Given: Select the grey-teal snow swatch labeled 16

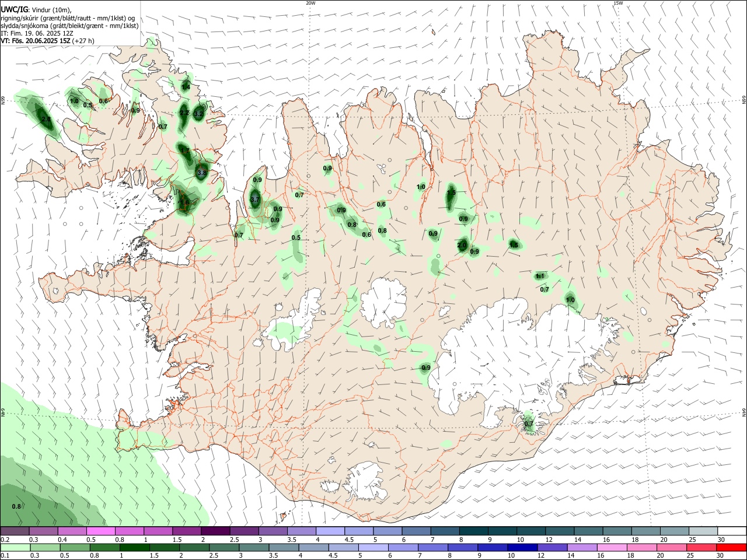Looking at the screenshot, I should tap(617, 531).
